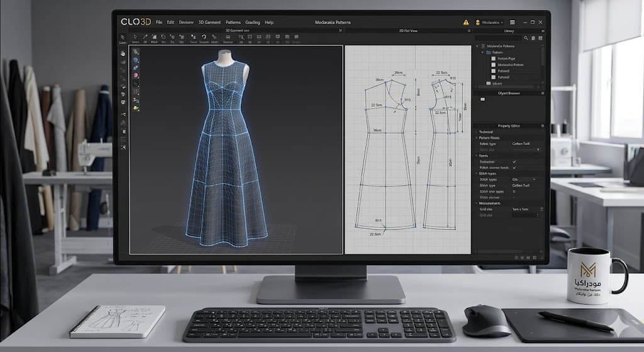Viewport: 644px width, 352px height.
Task: Pick the Select tool at toolbar's left end
Action: point(123,38)
